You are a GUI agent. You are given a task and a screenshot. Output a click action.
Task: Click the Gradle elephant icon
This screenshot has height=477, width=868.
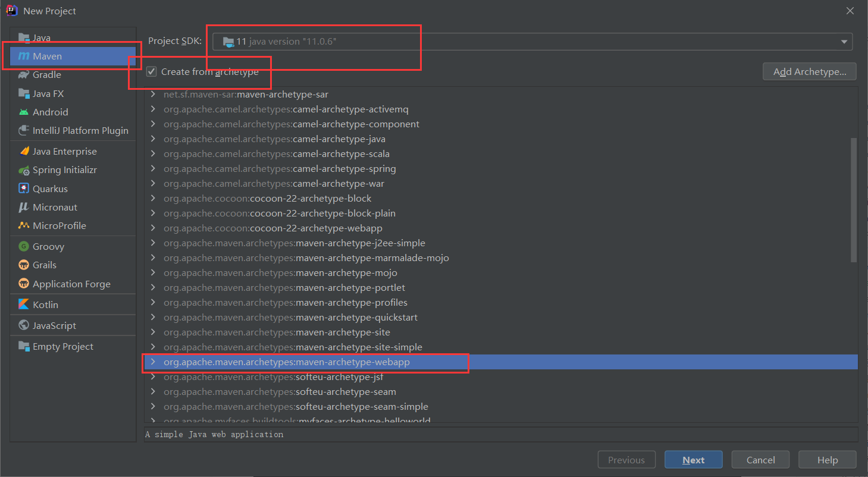click(x=24, y=74)
